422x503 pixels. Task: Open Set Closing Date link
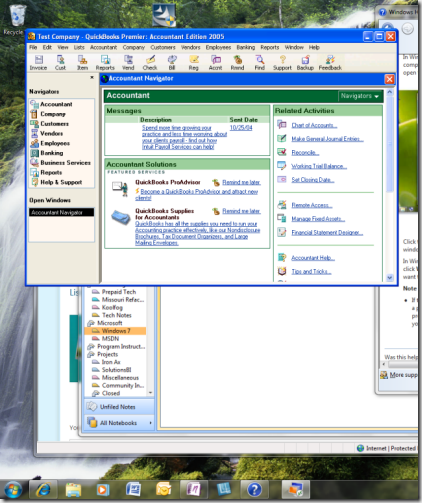click(313, 180)
